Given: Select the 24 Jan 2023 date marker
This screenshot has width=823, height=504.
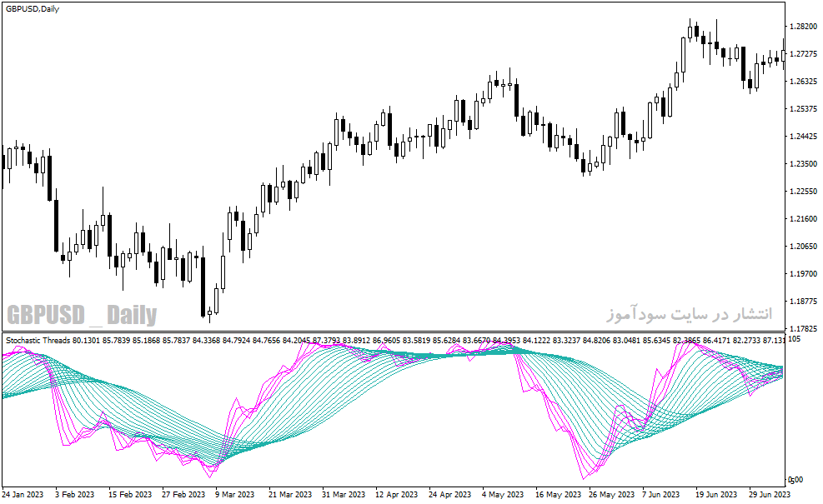Looking at the screenshot, I should 23,495.
